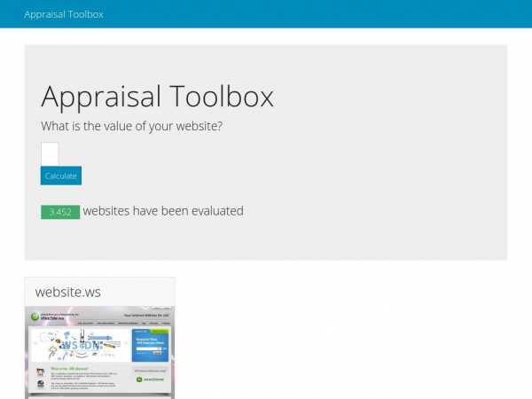This screenshot has height=399, width=532.
Task: View the website.ws screenshot thumbnail
Action: (99, 353)
